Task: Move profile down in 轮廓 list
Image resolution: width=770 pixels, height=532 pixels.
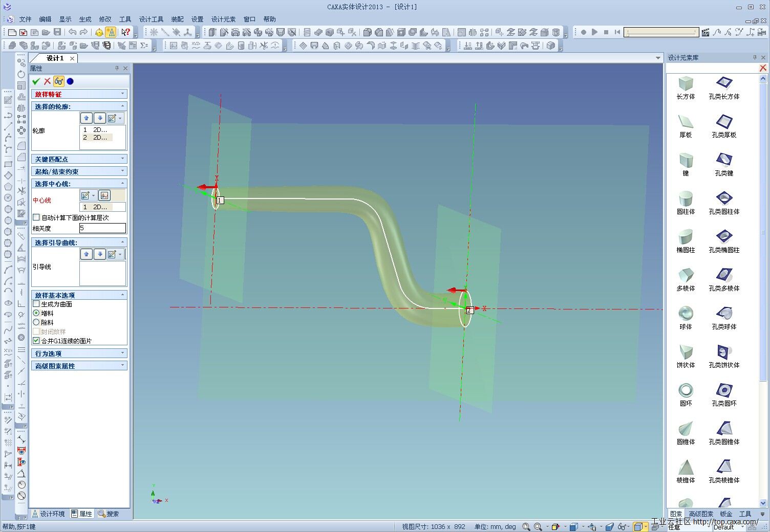Action: pos(100,118)
